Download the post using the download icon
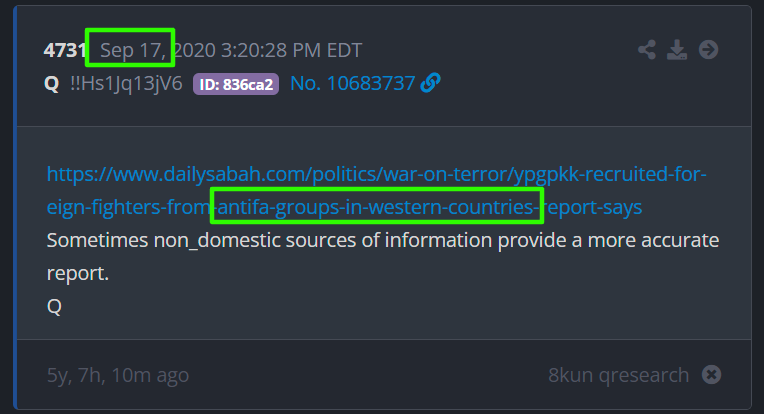 point(677,50)
